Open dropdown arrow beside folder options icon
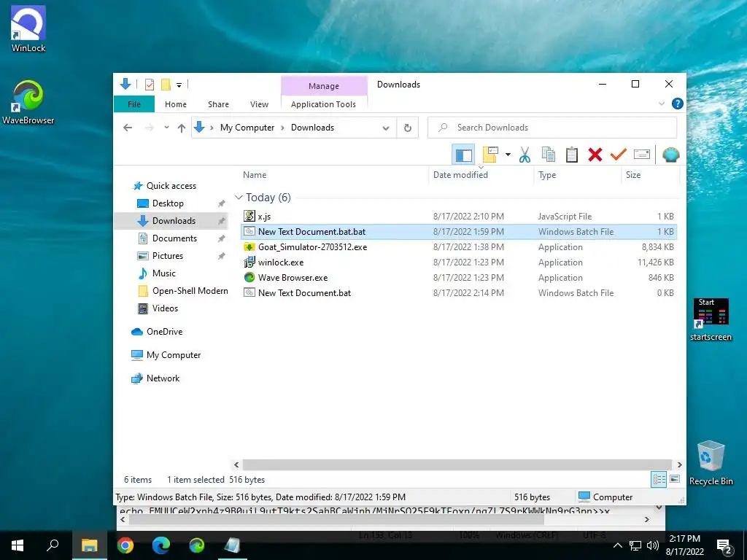The width and height of the screenshot is (747, 560). [508, 155]
